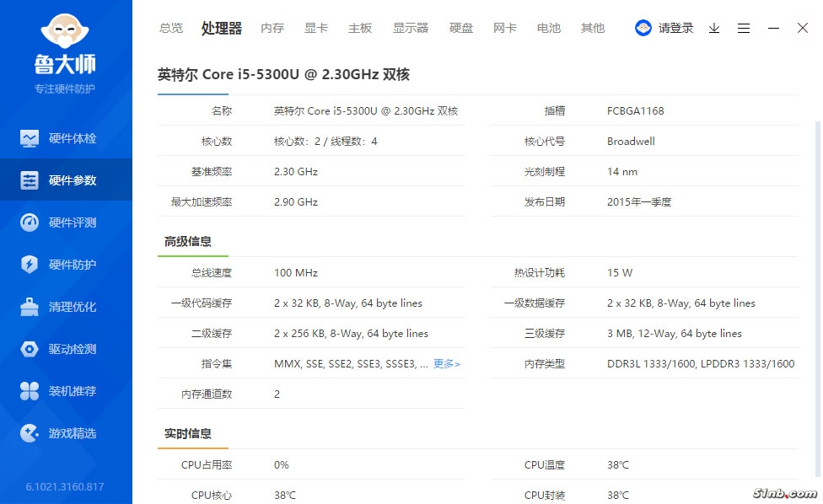Select the base frequency 2.30 GHz
Viewport: 823px width, 504px height.
pyautogui.click(x=296, y=171)
